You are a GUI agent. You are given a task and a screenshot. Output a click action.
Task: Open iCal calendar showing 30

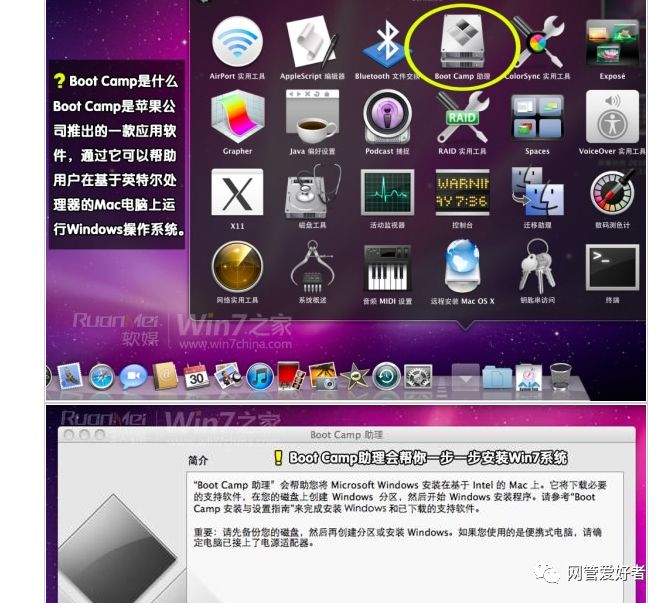(196, 376)
